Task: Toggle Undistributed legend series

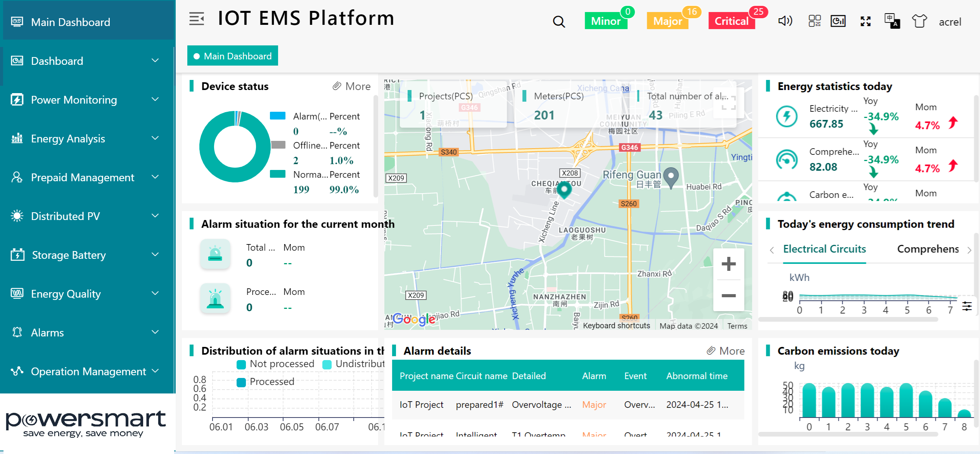Action: pyautogui.click(x=353, y=364)
